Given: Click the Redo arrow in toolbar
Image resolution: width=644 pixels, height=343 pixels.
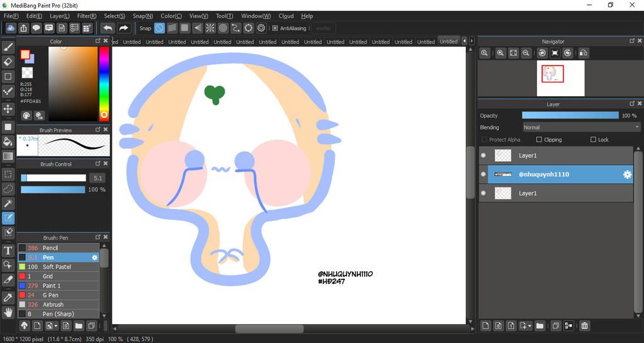Looking at the screenshot, I should (x=123, y=28).
